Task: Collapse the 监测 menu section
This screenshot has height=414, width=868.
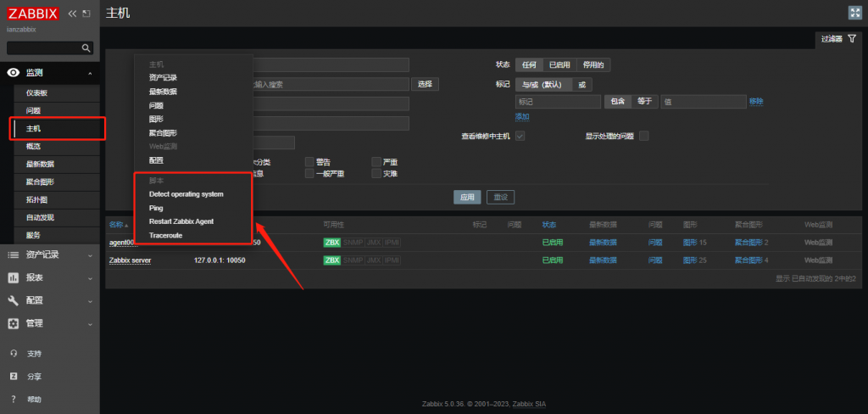Action: 90,73
